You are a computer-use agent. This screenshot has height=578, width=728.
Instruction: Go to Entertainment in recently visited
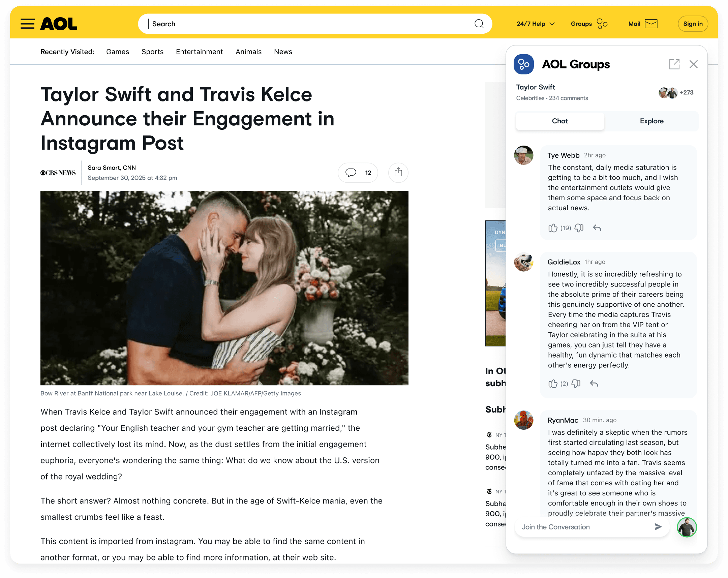point(199,52)
